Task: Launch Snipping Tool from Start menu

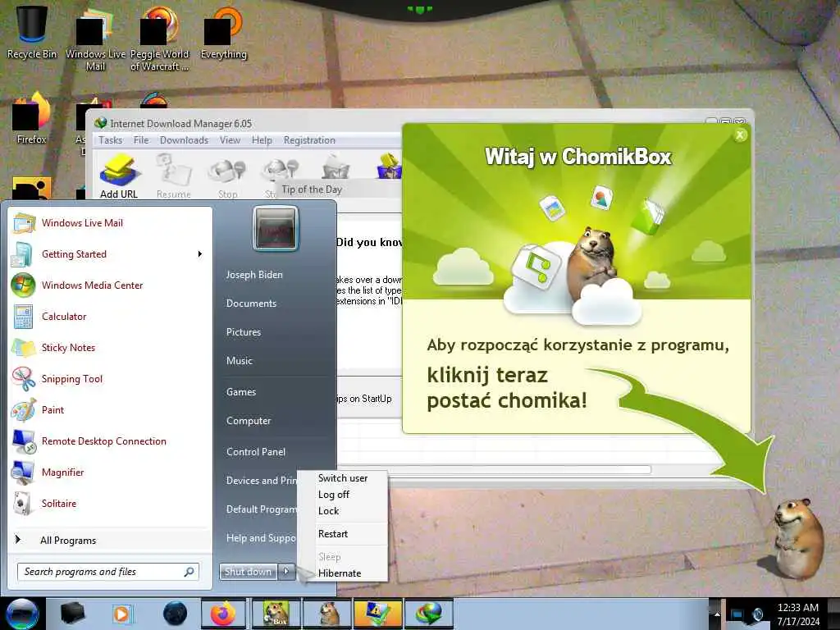Action: (111, 378)
